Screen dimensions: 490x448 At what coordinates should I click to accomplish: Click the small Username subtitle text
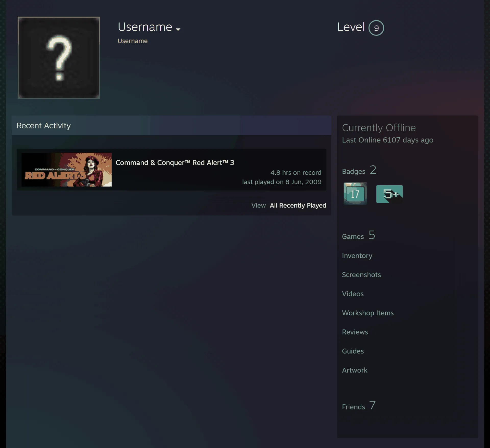pos(132,41)
